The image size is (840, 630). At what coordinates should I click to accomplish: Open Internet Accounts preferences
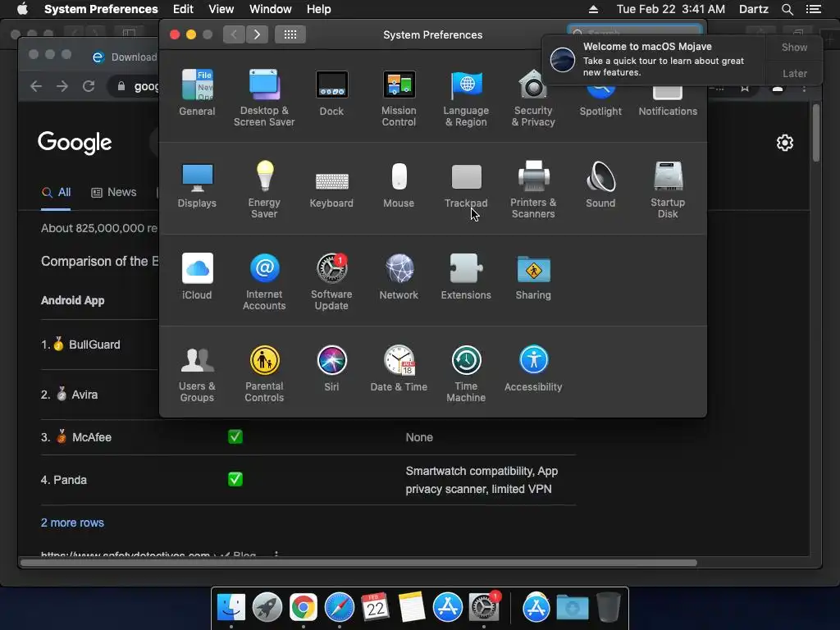[264, 281]
